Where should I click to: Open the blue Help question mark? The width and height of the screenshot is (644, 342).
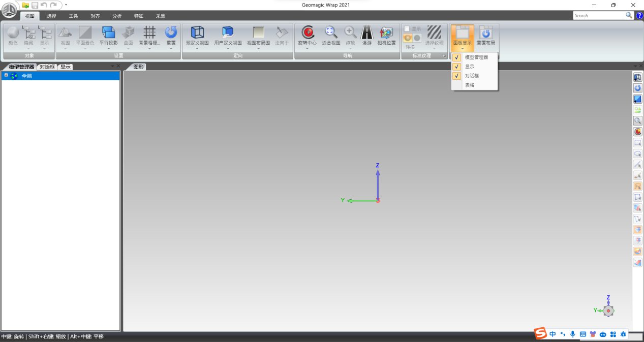(639, 16)
